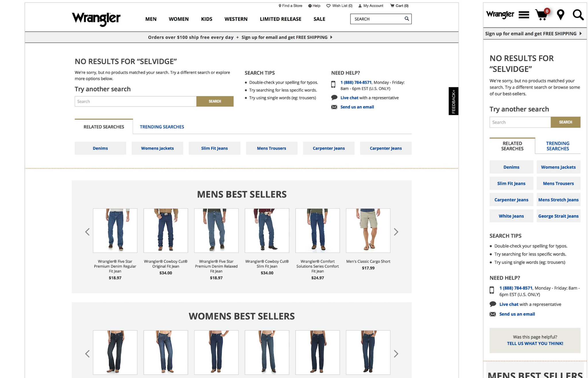This screenshot has height=378, width=588.
Task: Click the Wrangler logo on desktop view
Action: pos(96,19)
